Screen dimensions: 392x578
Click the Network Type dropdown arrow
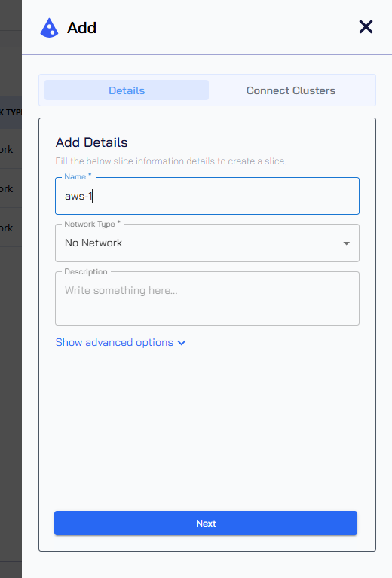(346, 243)
